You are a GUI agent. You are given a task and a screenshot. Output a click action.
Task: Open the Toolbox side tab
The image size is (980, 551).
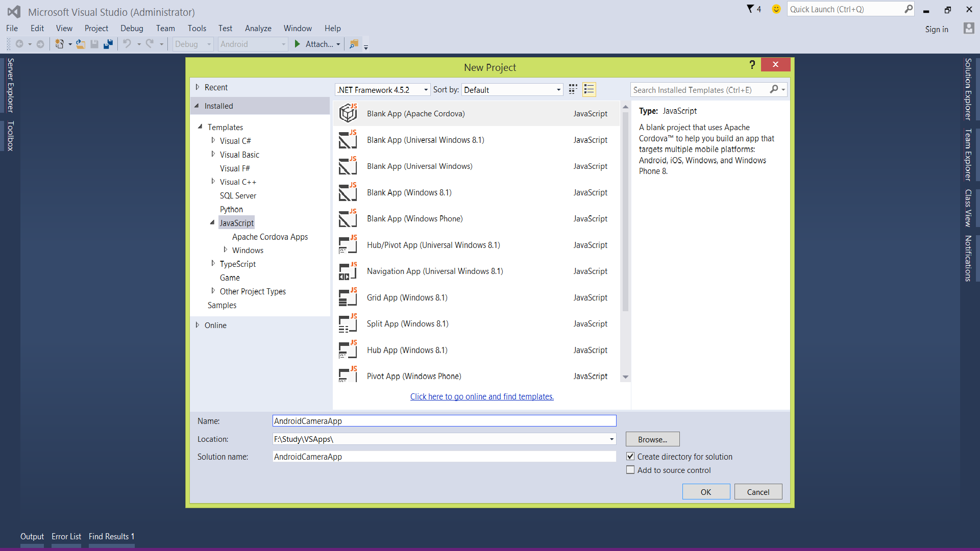(x=10, y=136)
